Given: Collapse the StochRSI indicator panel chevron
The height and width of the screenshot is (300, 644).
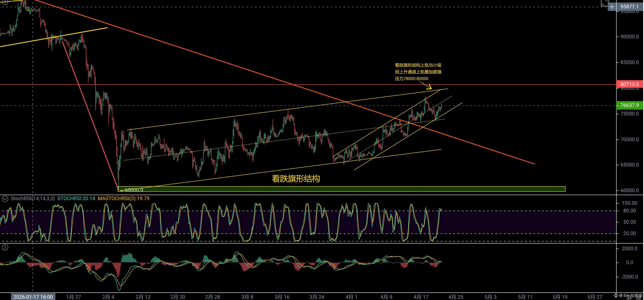Looking at the screenshot, I should point(5,199).
